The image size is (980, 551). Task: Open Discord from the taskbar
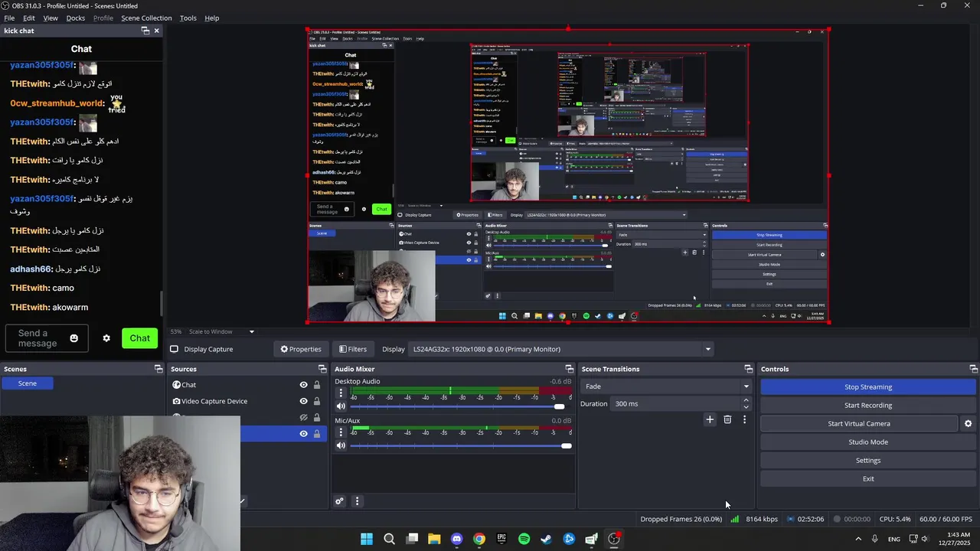[457, 539]
